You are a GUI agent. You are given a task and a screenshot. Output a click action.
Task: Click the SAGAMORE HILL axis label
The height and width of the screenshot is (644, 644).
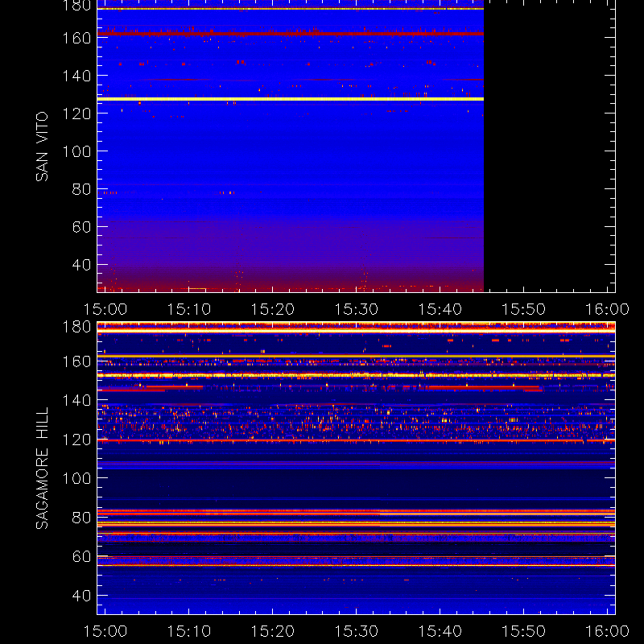42,469
